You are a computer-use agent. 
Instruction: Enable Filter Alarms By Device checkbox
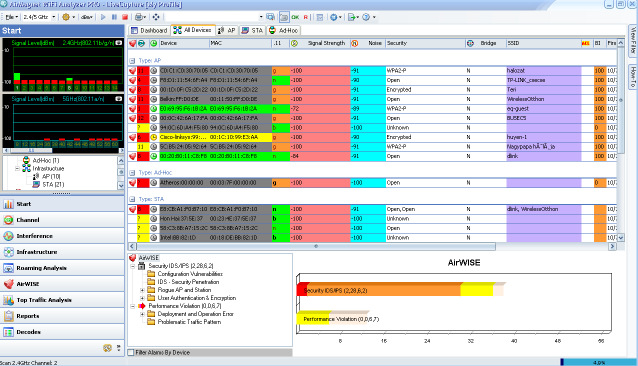[131, 353]
